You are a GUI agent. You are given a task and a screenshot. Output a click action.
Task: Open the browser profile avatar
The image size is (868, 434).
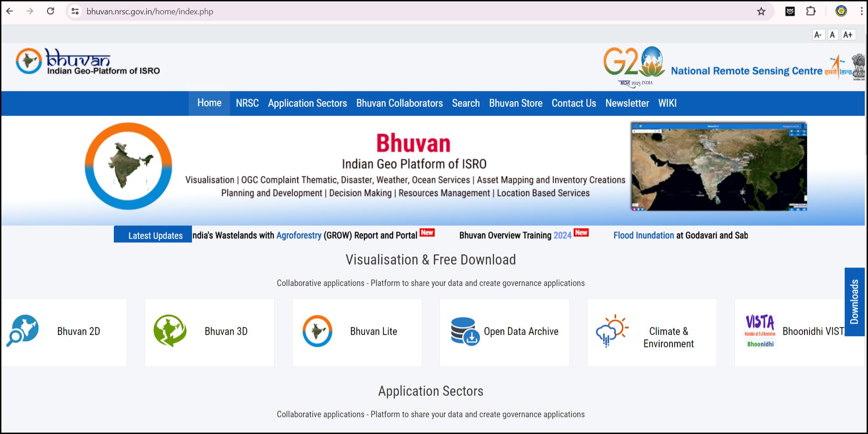841,11
